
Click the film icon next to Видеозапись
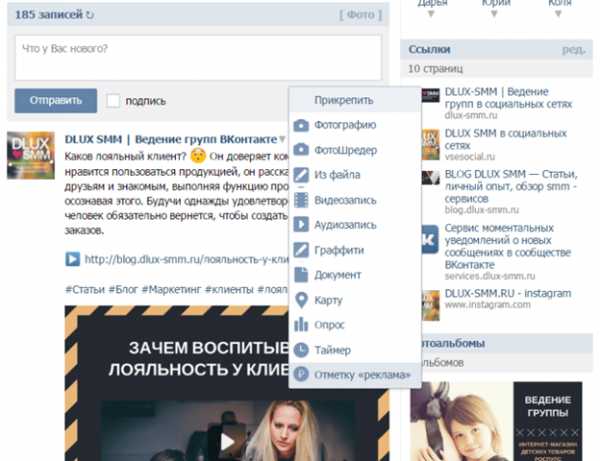301,200
